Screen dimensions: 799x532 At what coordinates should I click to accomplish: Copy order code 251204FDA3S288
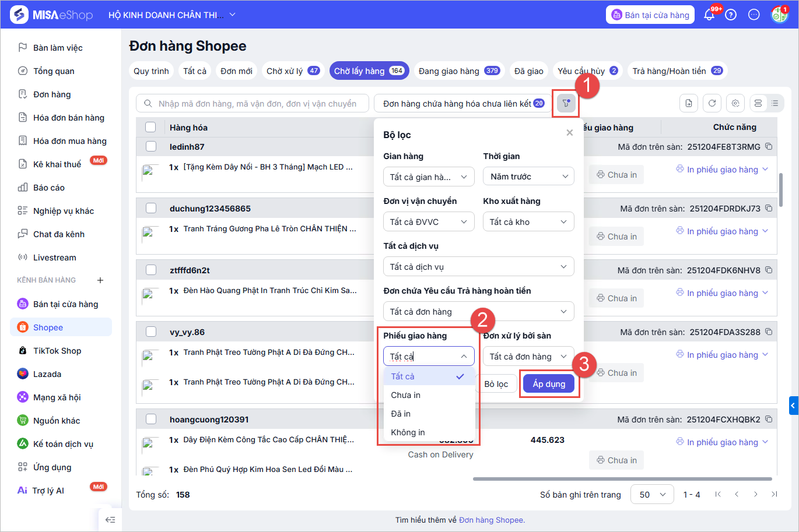[x=769, y=332]
